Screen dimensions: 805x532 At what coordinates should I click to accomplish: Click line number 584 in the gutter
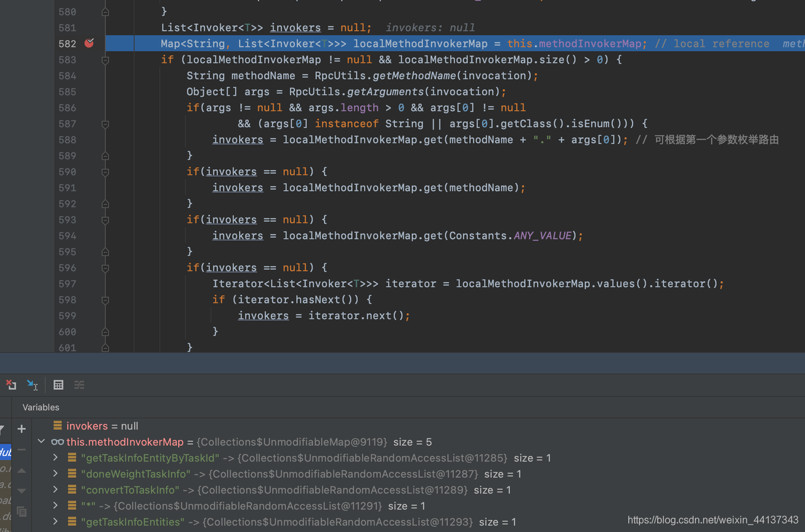(x=67, y=75)
